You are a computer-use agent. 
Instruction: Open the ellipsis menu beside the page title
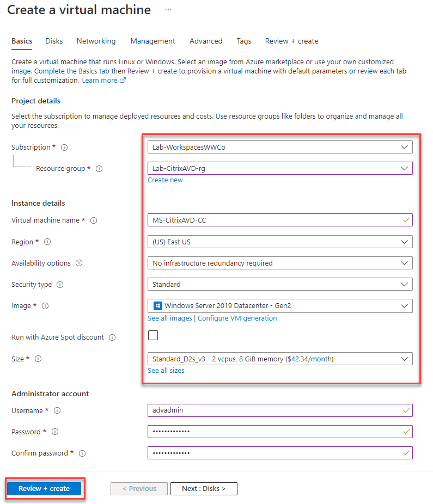(x=168, y=10)
